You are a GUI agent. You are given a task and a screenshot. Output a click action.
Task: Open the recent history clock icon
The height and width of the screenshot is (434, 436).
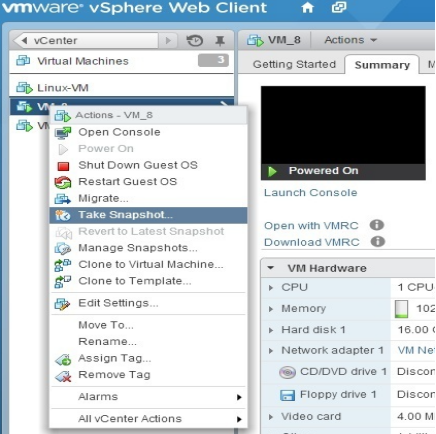pos(195,41)
